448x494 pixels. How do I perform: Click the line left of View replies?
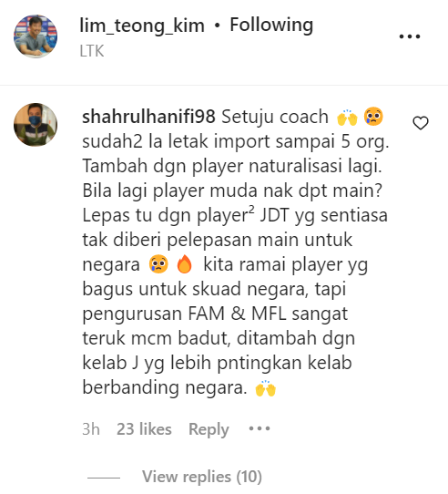coord(104,478)
